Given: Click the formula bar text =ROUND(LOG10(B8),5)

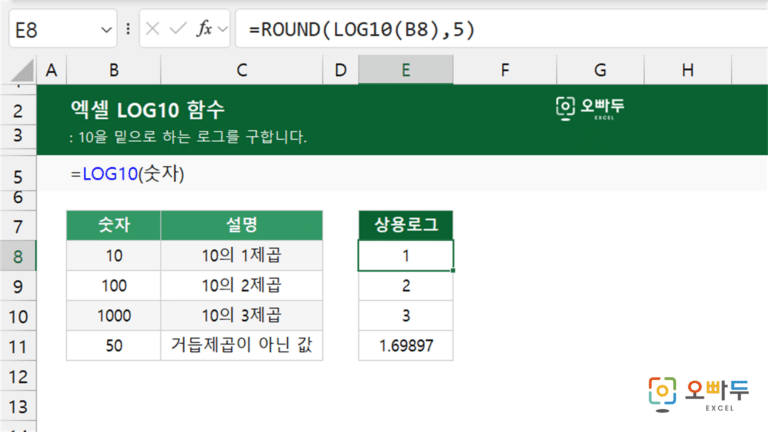Looking at the screenshot, I should click(x=362, y=29).
